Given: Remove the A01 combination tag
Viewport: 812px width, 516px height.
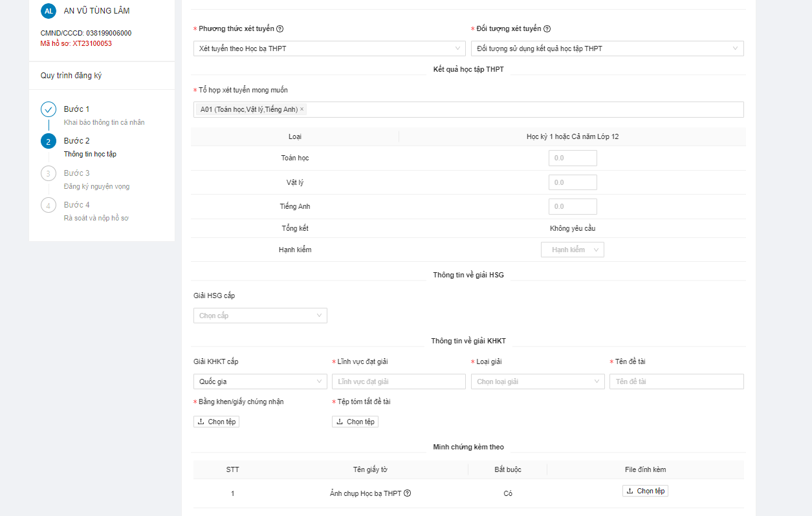Looking at the screenshot, I should coord(302,110).
